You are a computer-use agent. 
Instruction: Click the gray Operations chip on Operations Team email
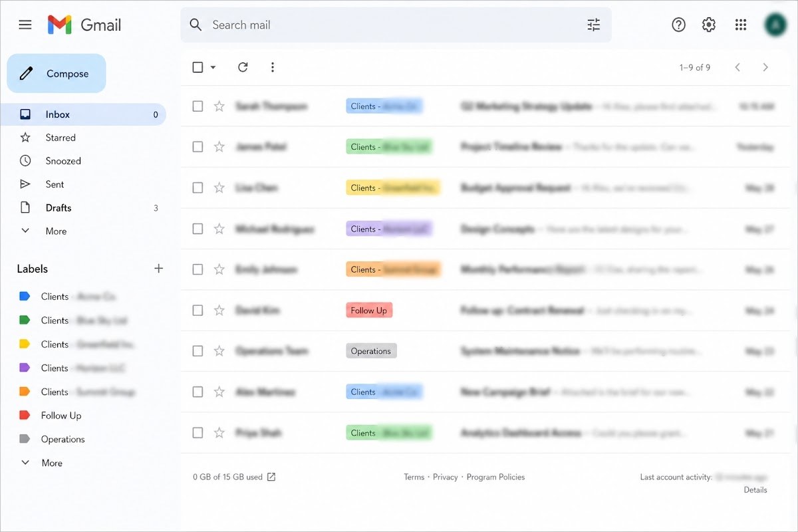point(371,351)
